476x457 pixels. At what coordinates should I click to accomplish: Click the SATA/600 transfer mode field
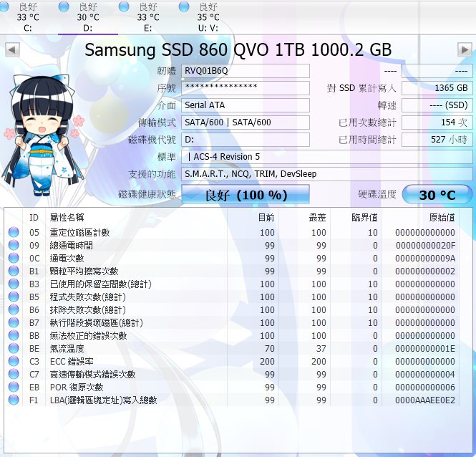pos(246,122)
